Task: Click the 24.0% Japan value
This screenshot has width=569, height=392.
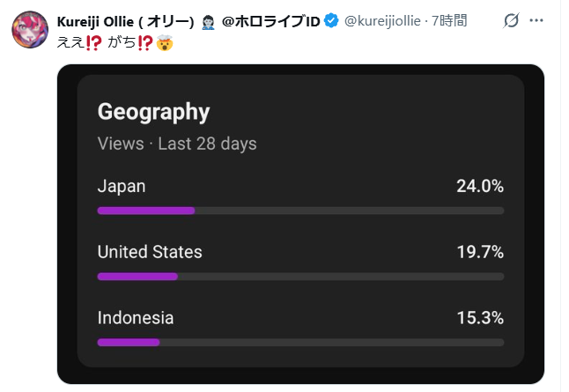Action: (x=479, y=186)
